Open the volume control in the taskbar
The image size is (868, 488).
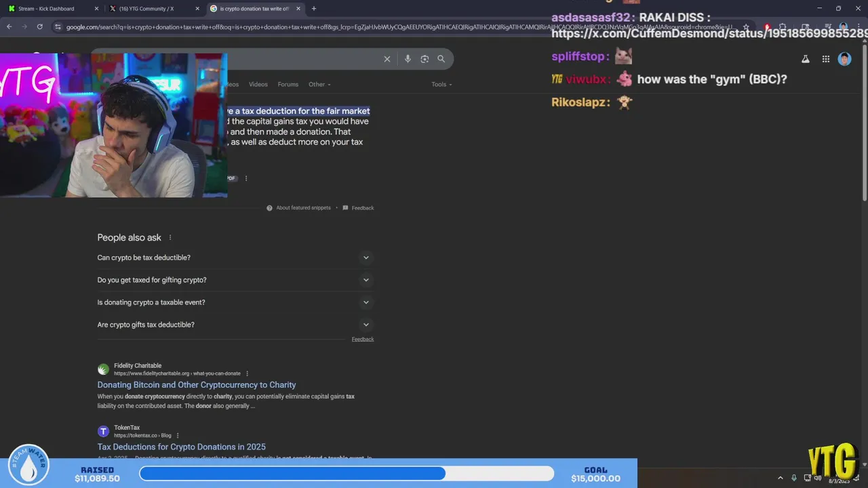click(x=818, y=479)
